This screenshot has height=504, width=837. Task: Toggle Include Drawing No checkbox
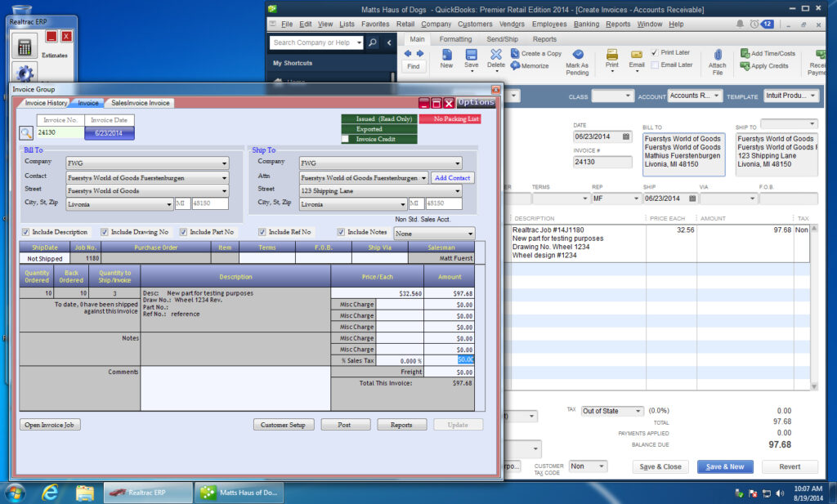point(105,232)
